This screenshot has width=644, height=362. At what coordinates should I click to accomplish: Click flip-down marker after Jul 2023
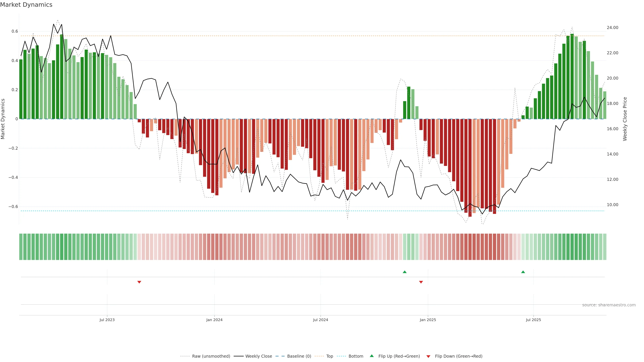139,282
